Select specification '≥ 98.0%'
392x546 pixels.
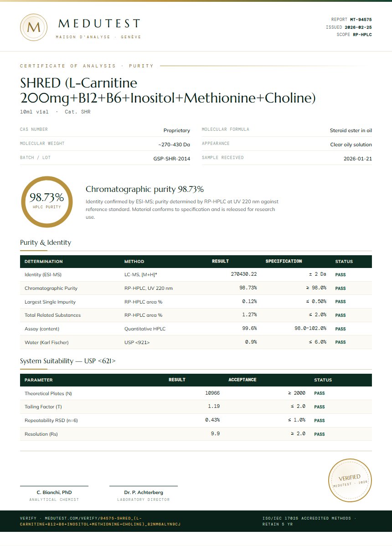click(x=316, y=288)
